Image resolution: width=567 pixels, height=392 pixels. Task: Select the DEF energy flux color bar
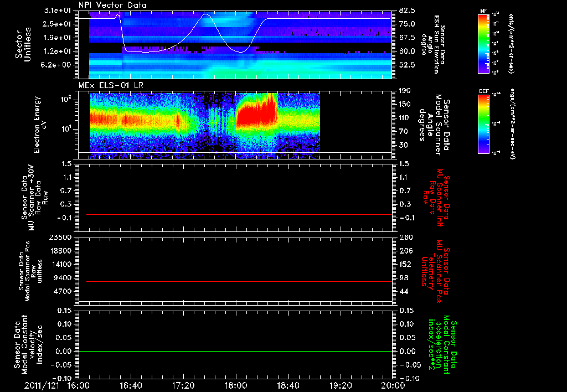pos(484,124)
